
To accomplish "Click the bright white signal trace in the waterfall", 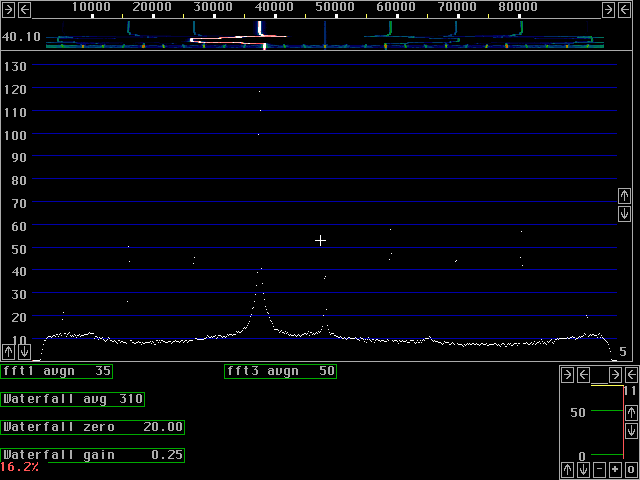I will pyautogui.click(x=261, y=29).
